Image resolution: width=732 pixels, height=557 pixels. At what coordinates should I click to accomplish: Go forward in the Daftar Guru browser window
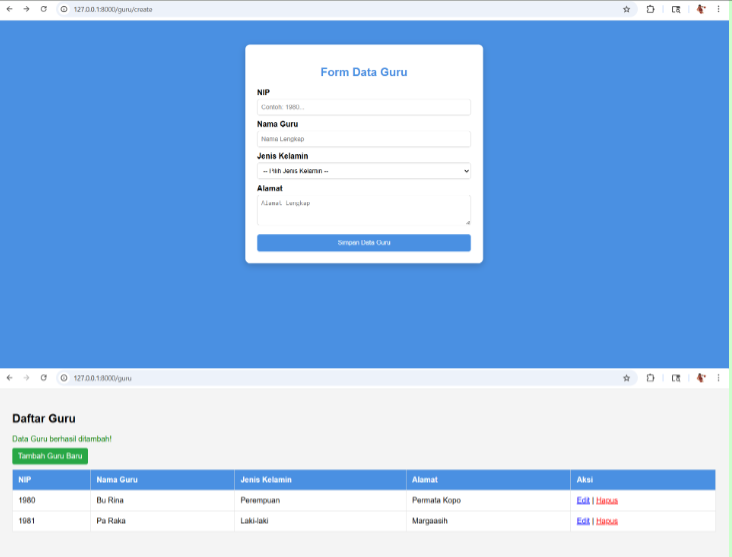click(26, 378)
